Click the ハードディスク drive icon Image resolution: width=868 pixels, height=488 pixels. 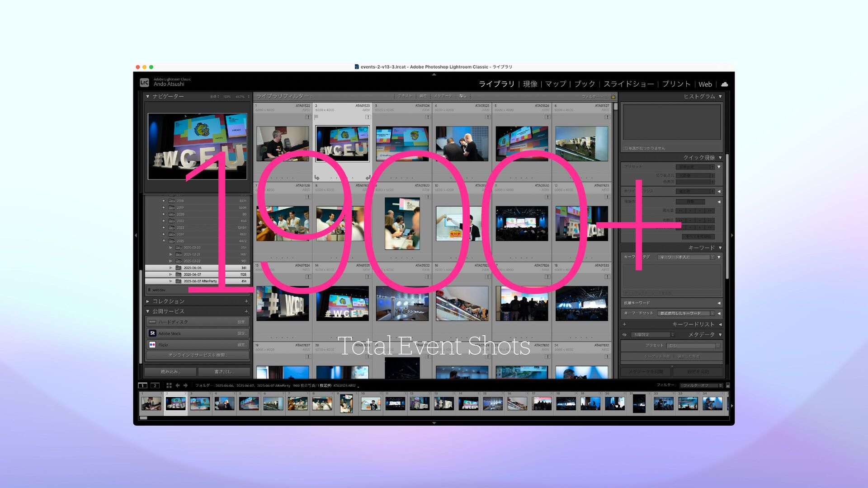click(152, 322)
